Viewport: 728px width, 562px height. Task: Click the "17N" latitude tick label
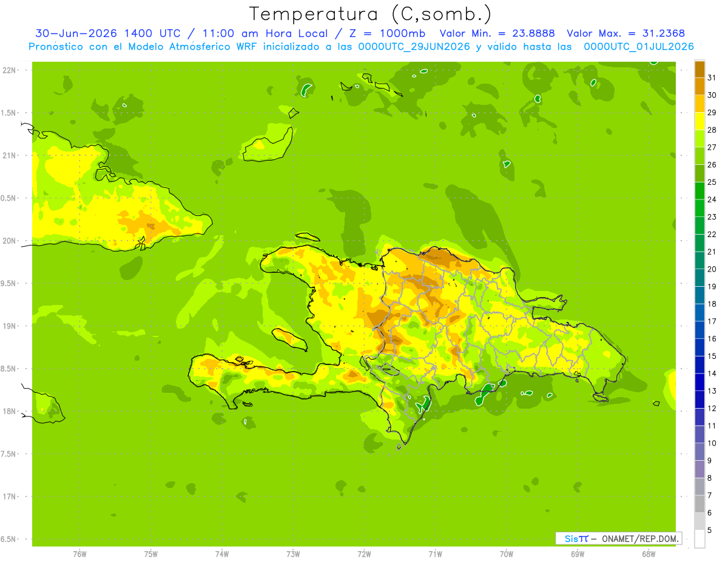(10, 497)
